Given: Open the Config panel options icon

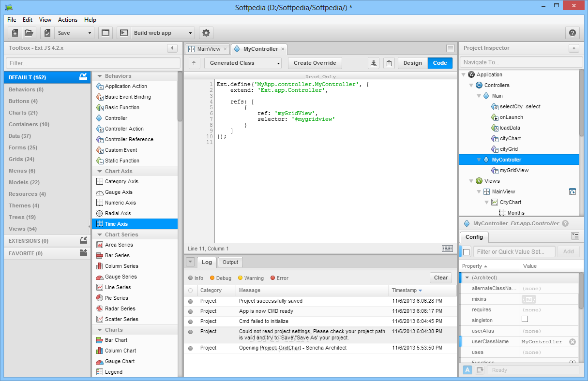Looking at the screenshot, I should click(x=575, y=236).
